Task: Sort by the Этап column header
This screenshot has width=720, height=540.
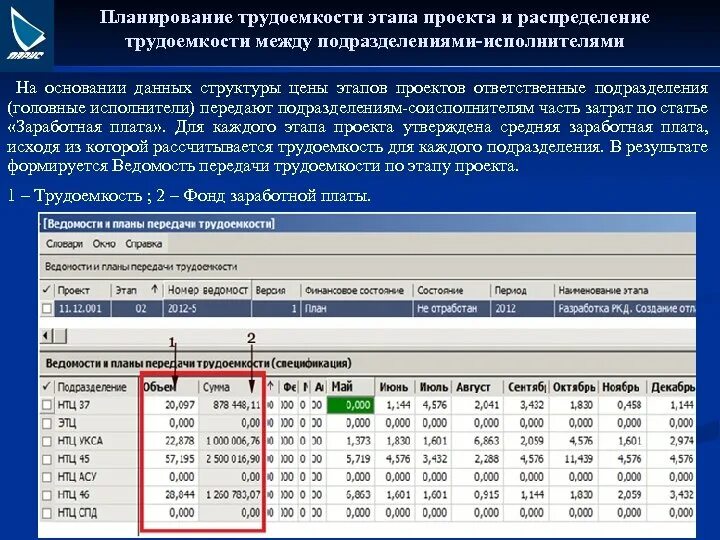Action: pos(137,290)
